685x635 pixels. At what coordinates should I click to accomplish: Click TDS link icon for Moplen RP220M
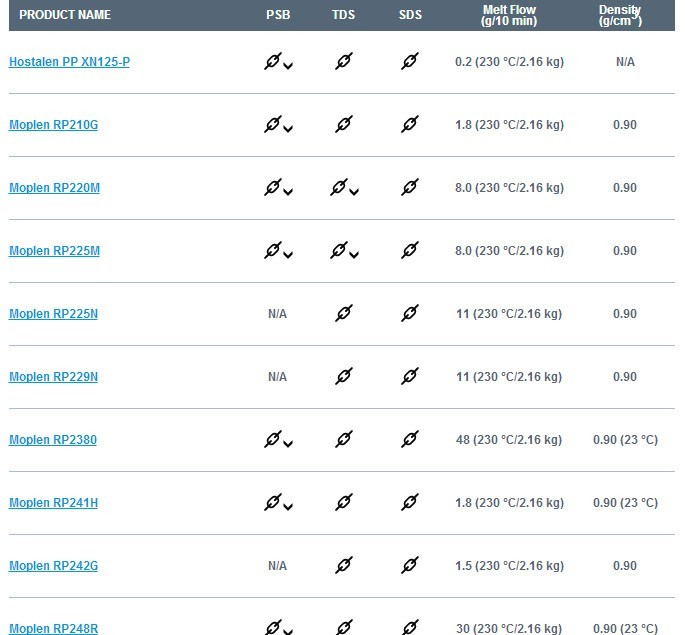coord(339,187)
